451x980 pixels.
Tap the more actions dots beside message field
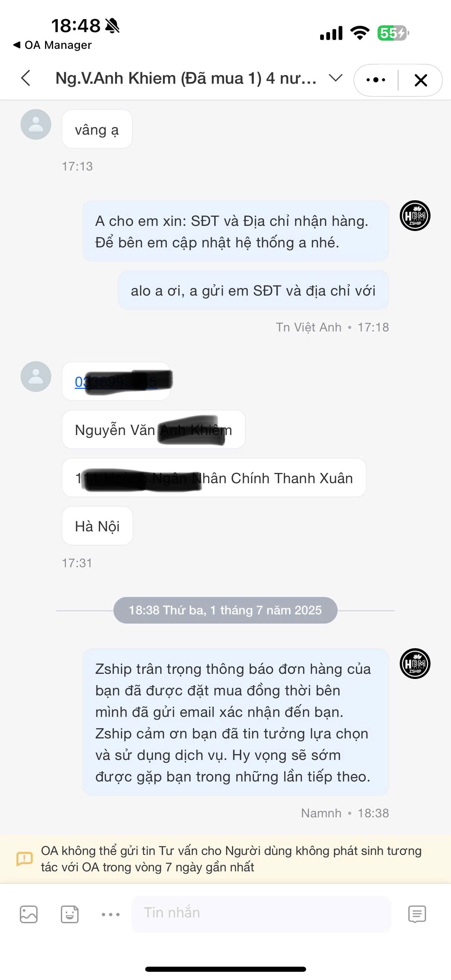pos(111,914)
